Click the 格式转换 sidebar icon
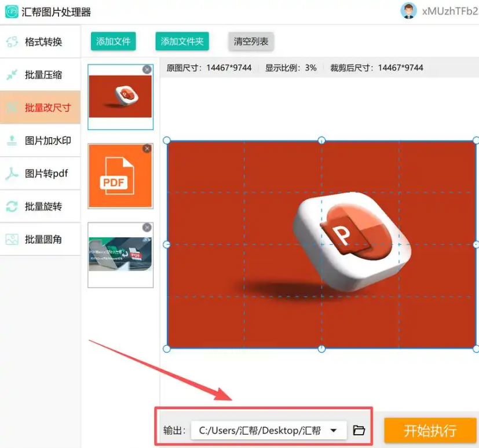This screenshot has height=448, width=479. (12, 42)
